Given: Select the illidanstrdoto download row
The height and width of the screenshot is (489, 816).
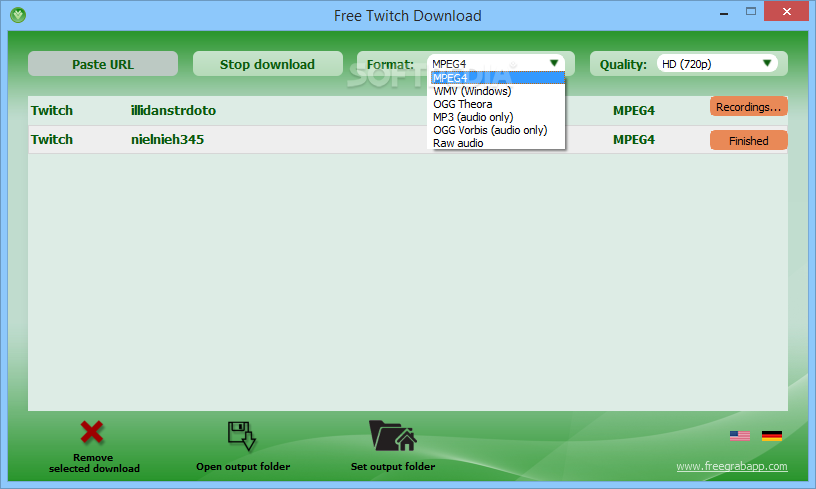Looking at the screenshot, I should point(407,110).
